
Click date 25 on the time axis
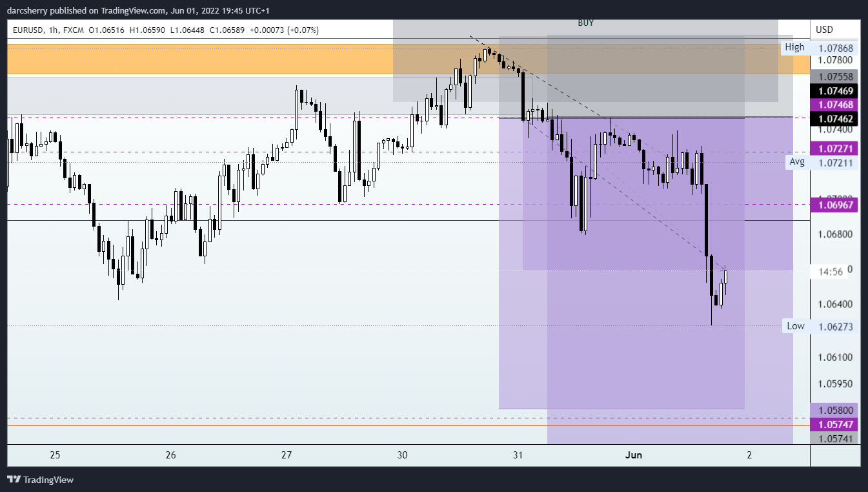pos(55,455)
